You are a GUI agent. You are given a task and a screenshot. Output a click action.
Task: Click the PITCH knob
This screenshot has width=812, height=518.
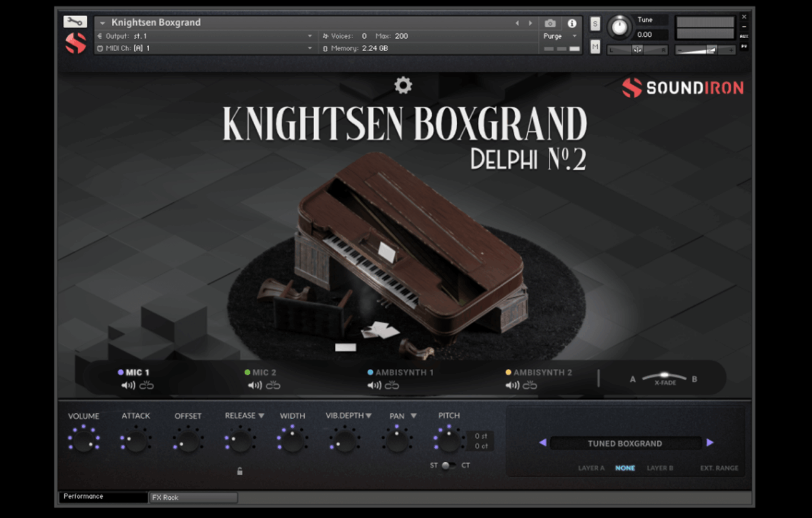point(448,442)
